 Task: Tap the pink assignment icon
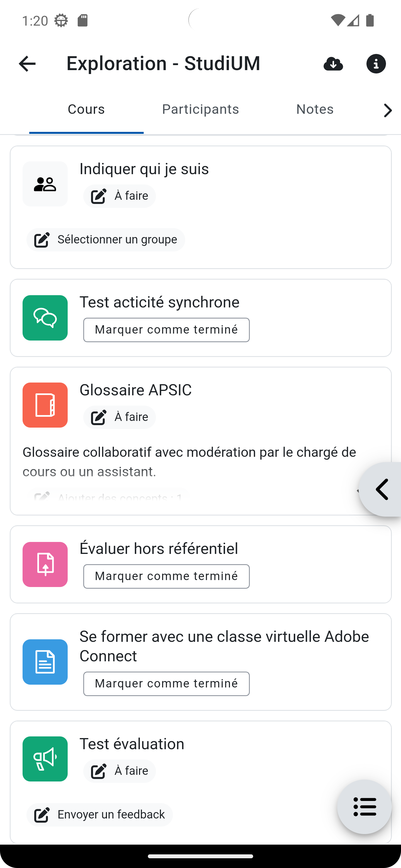(45, 564)
